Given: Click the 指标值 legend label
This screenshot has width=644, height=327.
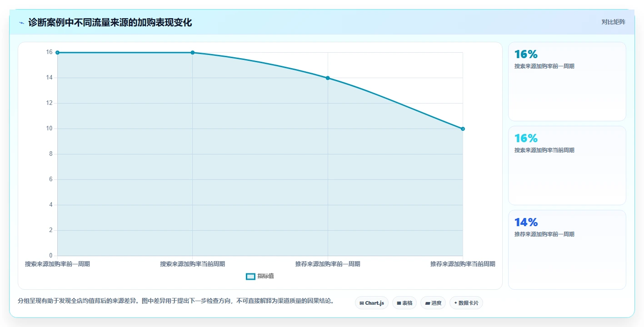Looking at the screenshot, I should [x=265, y=276].
